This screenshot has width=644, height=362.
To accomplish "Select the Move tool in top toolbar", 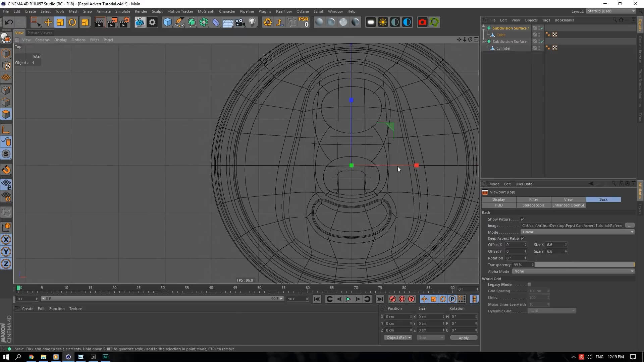I will pyautogui.click(x=48, y=22).
